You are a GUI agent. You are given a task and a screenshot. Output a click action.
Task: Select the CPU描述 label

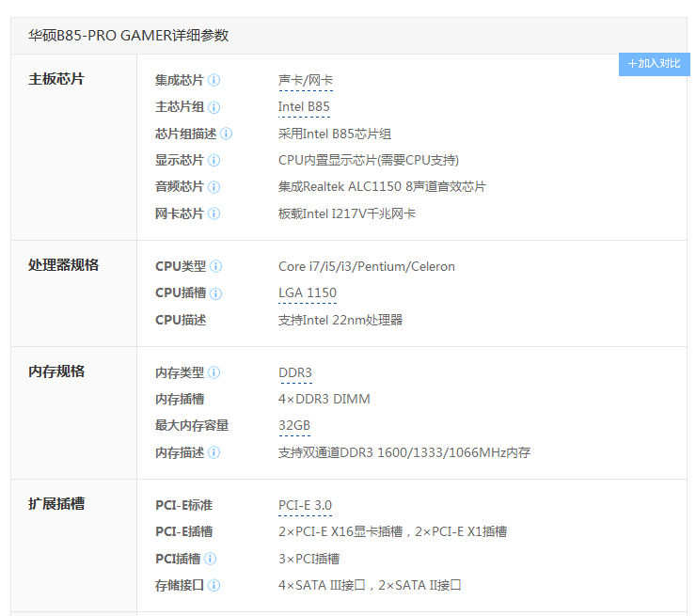pos(181,320)
